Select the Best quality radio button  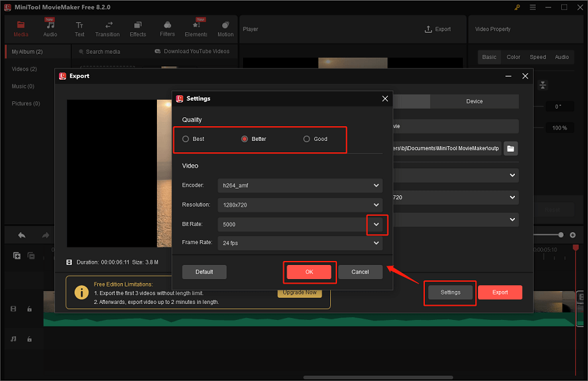186,139
